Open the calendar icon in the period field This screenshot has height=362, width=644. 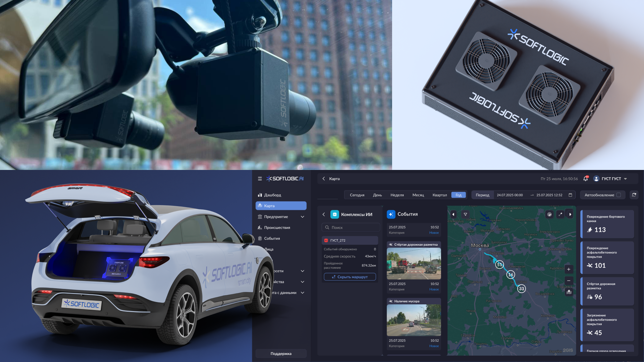coord(570,195)
